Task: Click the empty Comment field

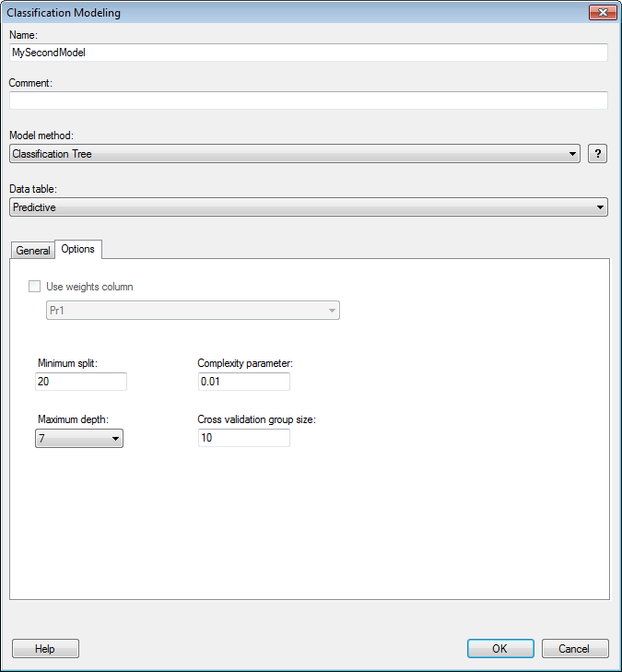Action: (309, 100)
